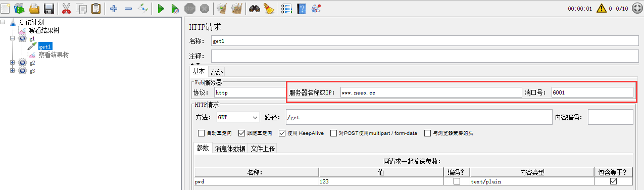644x190 pixels.
Task: Expand the g2 thread group node
Action: (13, 63)
